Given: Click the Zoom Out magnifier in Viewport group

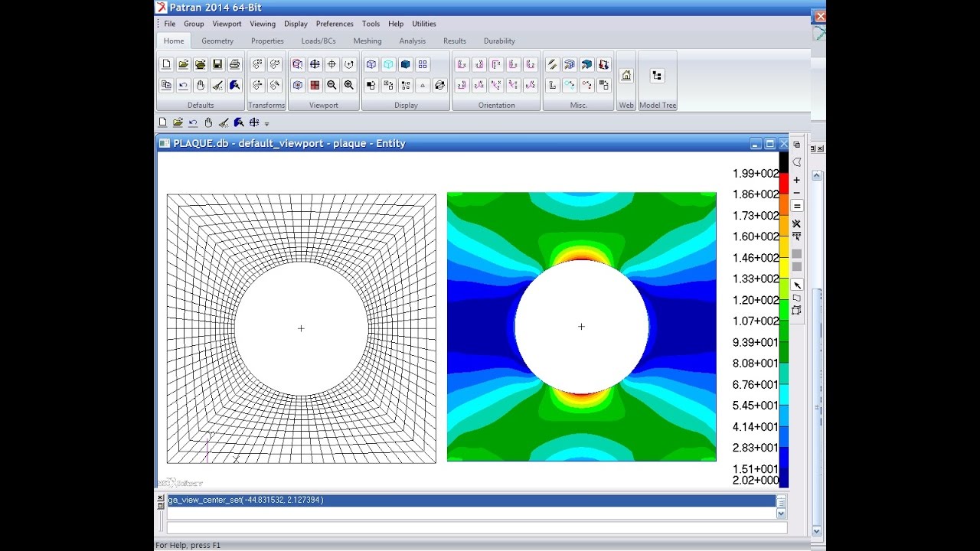Looking at the screenshot, I should pyautogui.click(x=332, y=86).
